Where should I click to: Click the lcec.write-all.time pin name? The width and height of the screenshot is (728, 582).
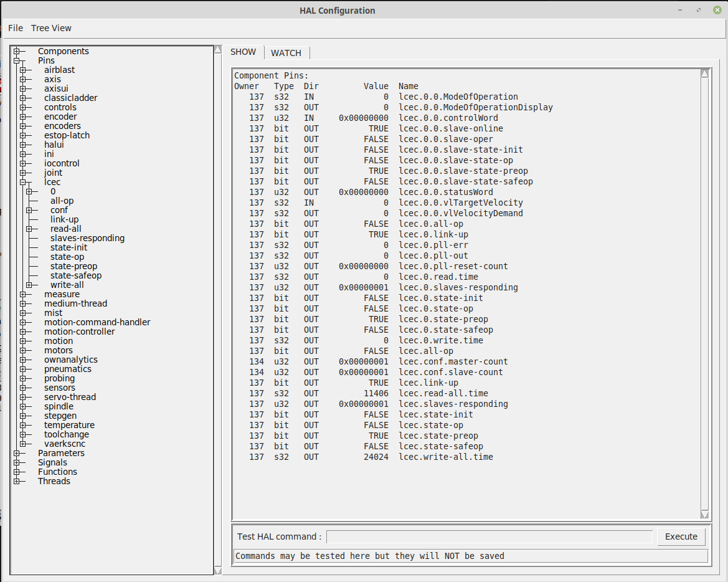[x=446, y=457]
